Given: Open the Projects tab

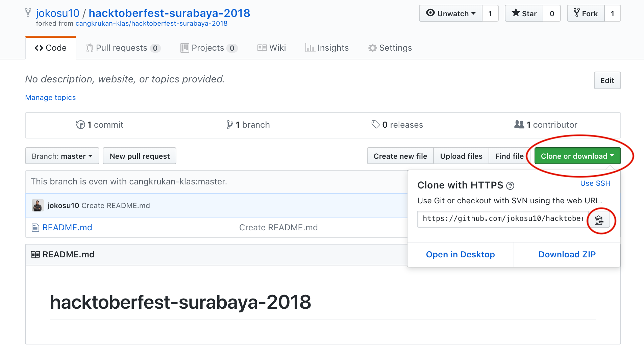Looking at the screenshot, I should pos(209,48).
